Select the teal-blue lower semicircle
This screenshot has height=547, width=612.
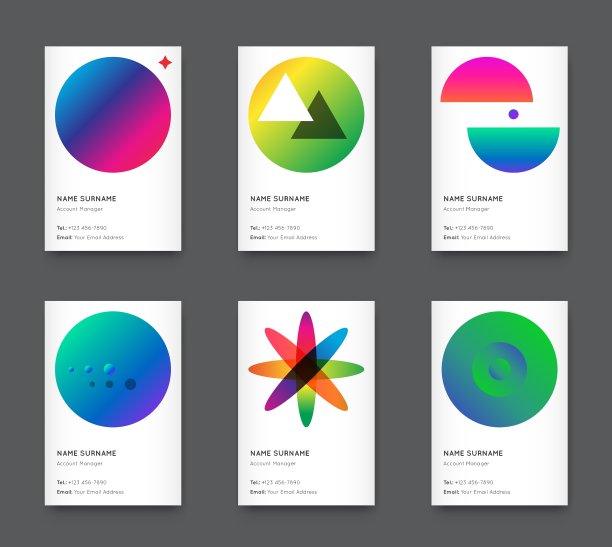pyautogui.click(x=513, y=148)
